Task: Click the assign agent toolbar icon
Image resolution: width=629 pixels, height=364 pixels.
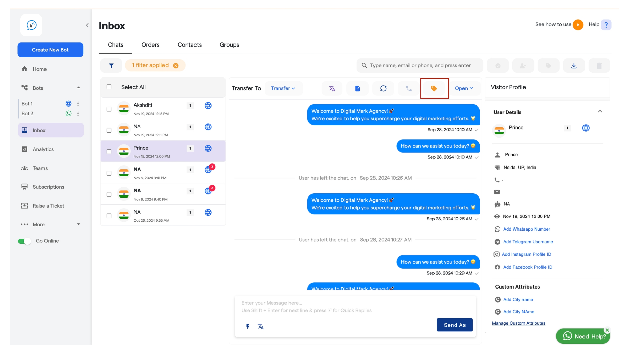Action: point(523,66)
